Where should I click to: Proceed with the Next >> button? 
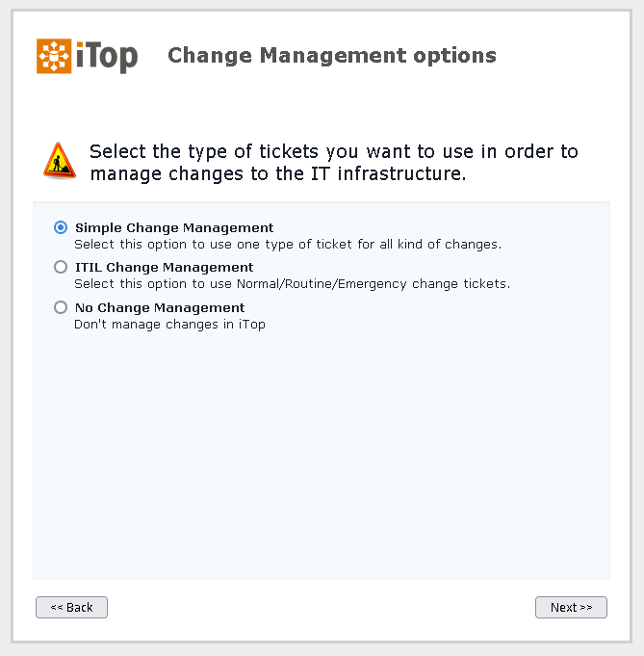point(571,607)
